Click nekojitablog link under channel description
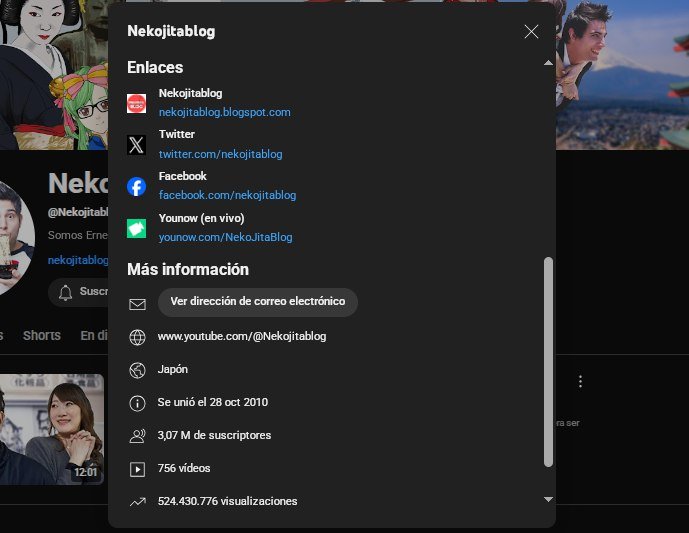This screenshot has height=533, width=689. pyautogui.click(x=78, y=260)
